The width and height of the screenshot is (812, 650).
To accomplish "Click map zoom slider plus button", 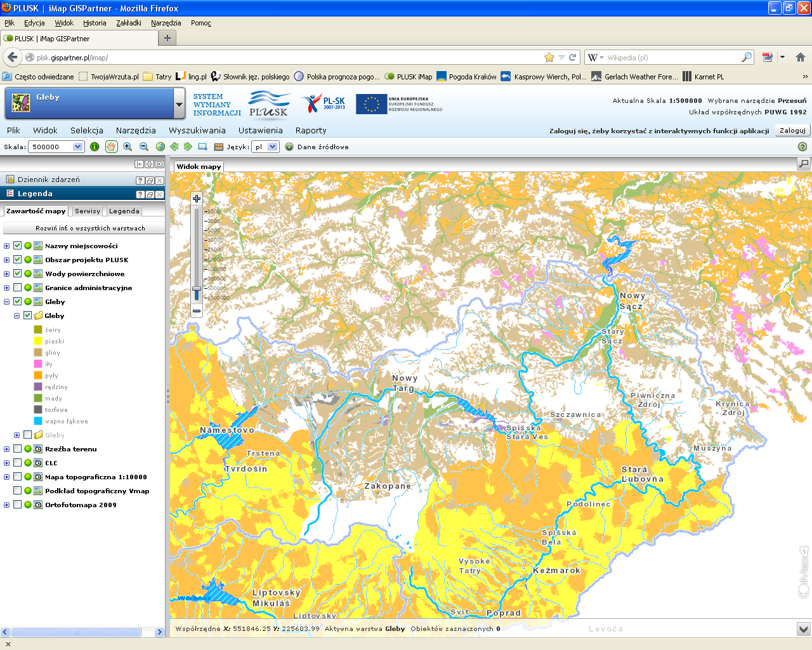I will [x=197, y=199].
